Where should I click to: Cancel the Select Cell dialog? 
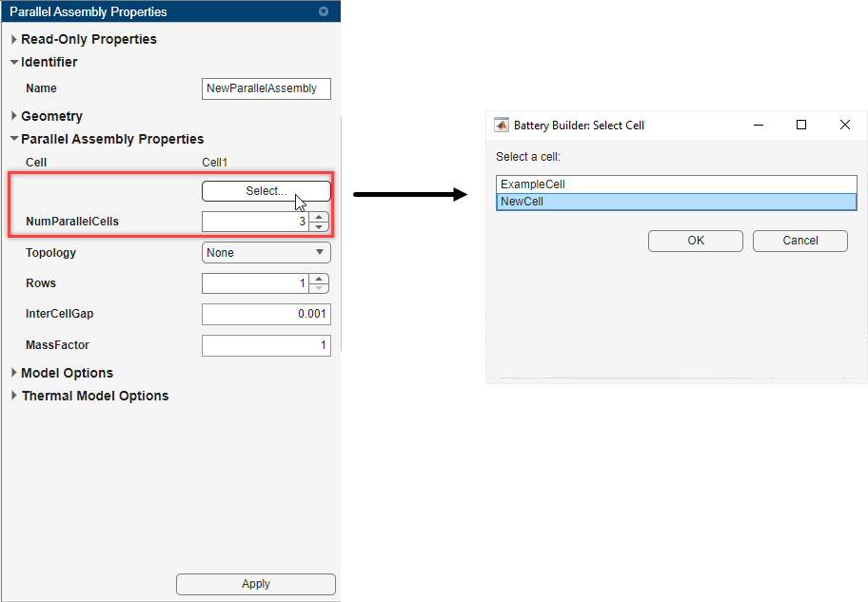(799, 241)
